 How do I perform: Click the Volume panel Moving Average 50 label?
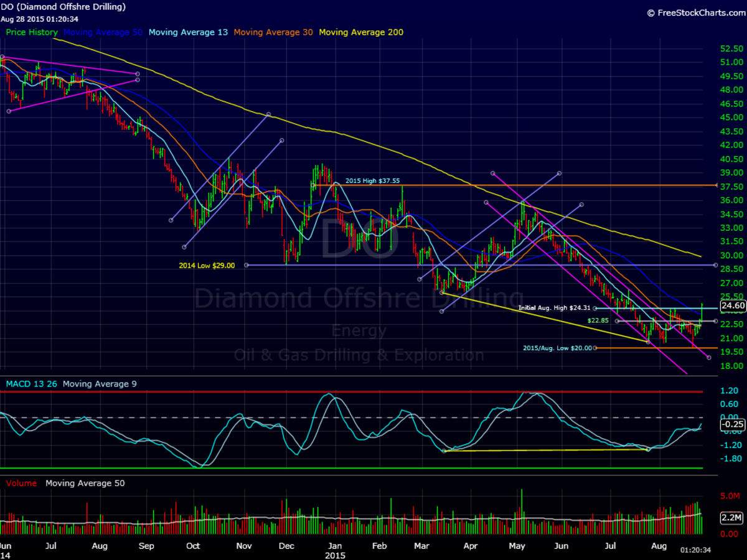(84, 483)
